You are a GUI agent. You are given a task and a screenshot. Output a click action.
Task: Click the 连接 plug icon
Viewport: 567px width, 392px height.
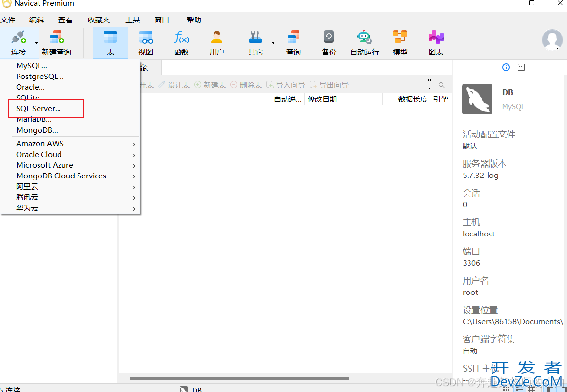click(19, 37)
